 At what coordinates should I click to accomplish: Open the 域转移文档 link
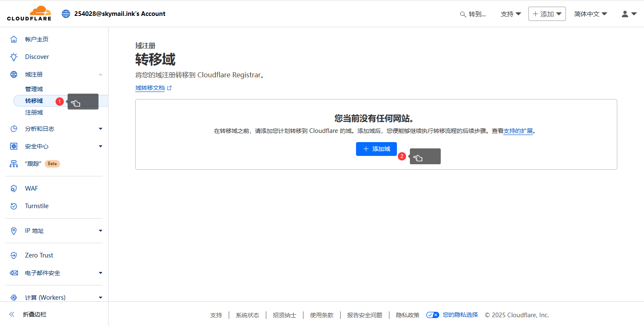click(150, 87)
